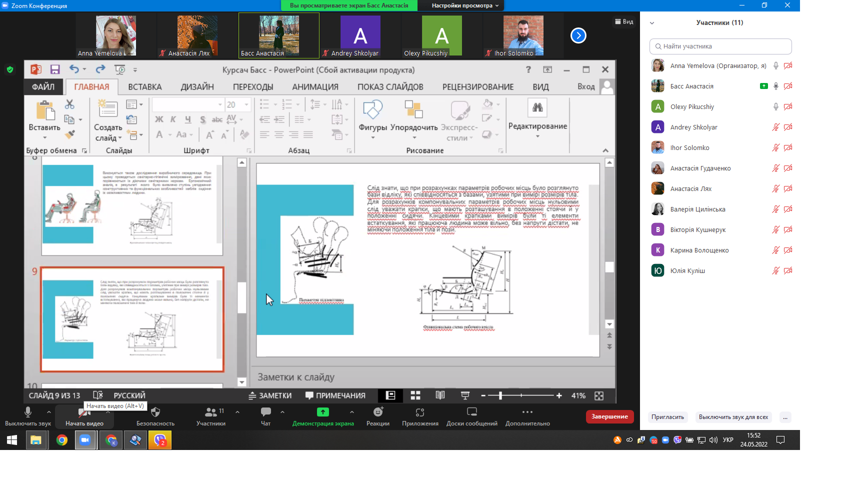The image size is (845, 504).
Task: Switch to the ДИЗАЙН tab
Action: coord(197,86)
